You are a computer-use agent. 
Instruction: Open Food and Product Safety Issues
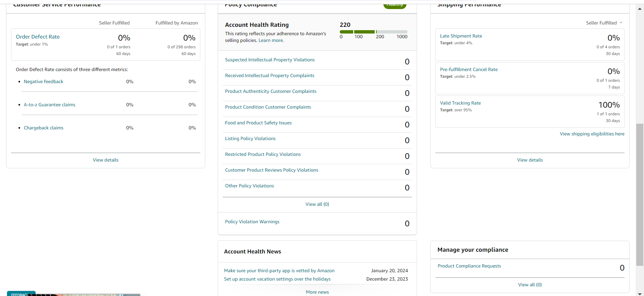pos(258,123)
